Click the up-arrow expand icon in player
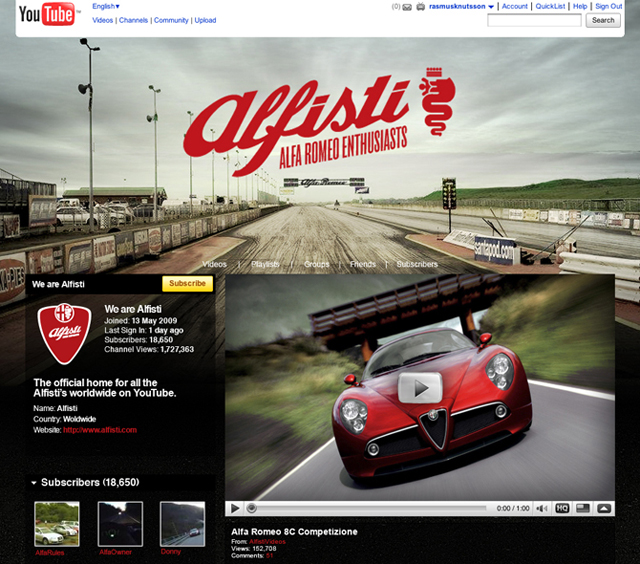The height and width of the screenshot is (564, 640). [604, 508]
